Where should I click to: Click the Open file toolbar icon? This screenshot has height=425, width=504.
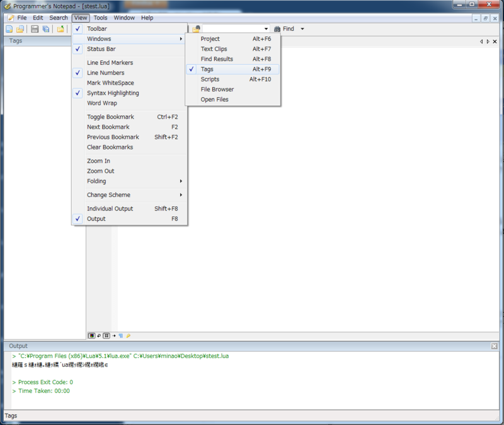click(20, 29)
